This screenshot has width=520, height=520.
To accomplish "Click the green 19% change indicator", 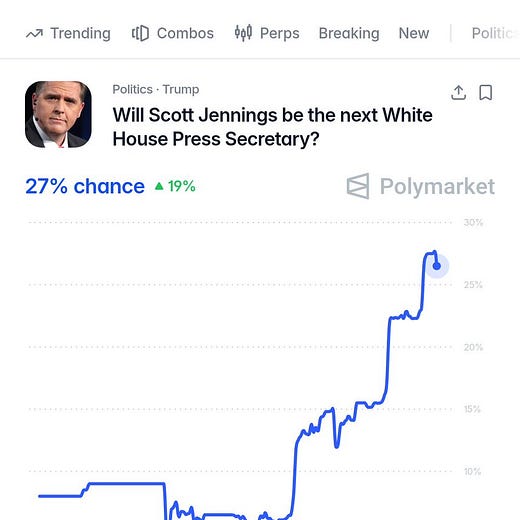I will coord(175,186).
